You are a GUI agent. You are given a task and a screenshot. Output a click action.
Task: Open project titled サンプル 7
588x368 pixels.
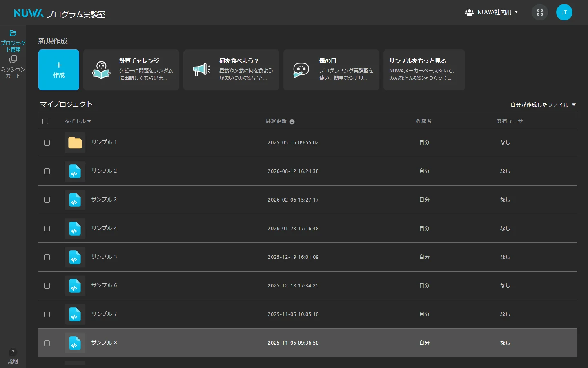tap(104, 314)
